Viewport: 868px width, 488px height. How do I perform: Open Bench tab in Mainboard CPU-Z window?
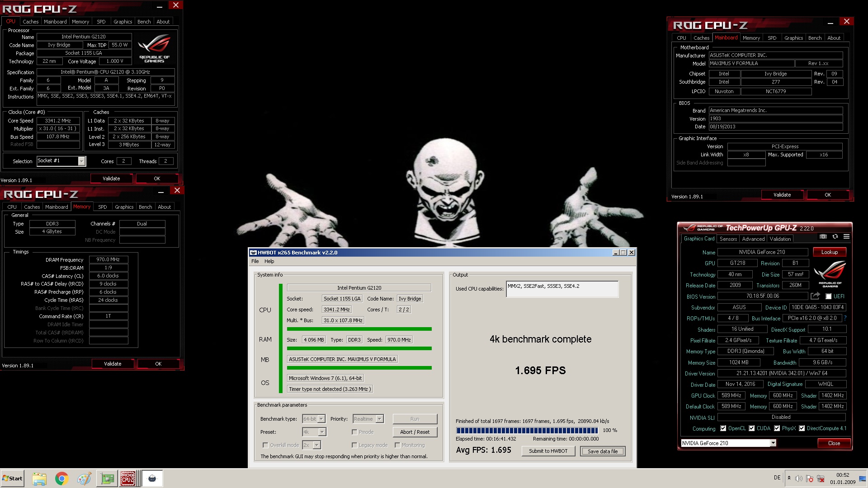(815, 38)
